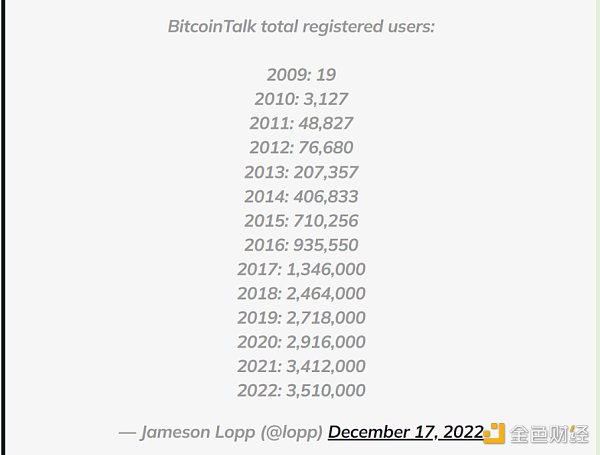This screenshot has width=600, height=455.
Task: Select the 2018: 2,464,000 entry
Action: [x=301, y=293]
